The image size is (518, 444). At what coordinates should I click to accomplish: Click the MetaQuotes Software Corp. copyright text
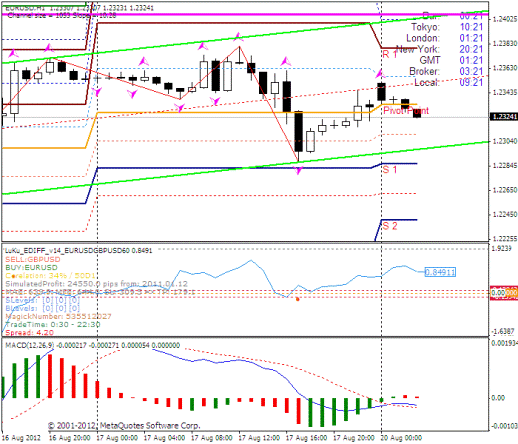124,426
